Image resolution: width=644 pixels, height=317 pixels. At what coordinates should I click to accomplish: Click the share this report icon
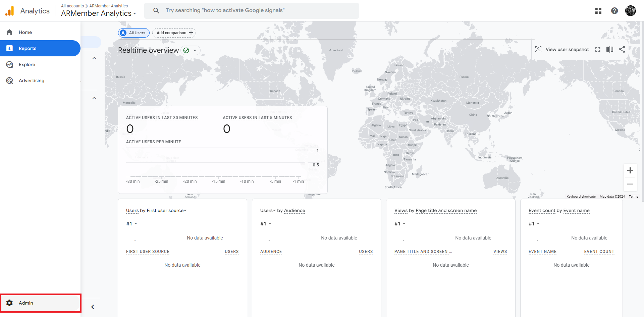point(622,49)
